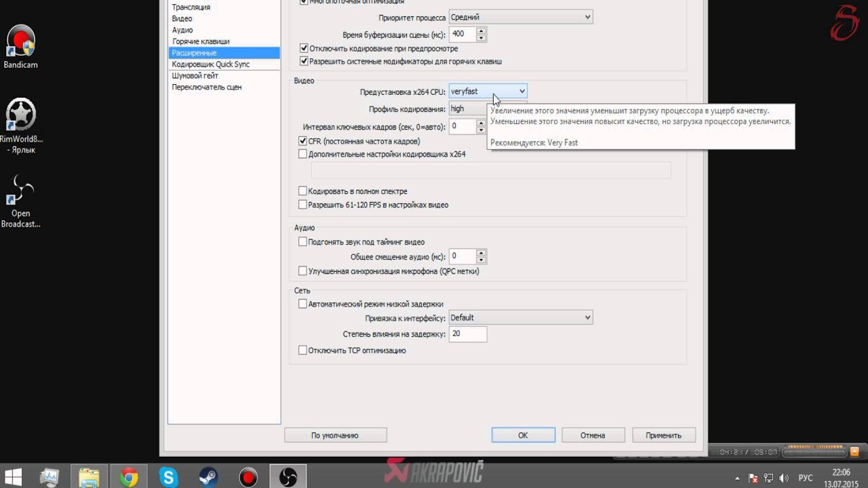Enable 'Улучшенная синхронизация микрофона (QPC метки)'
868x488 pixels.
[x=303, y=270]
